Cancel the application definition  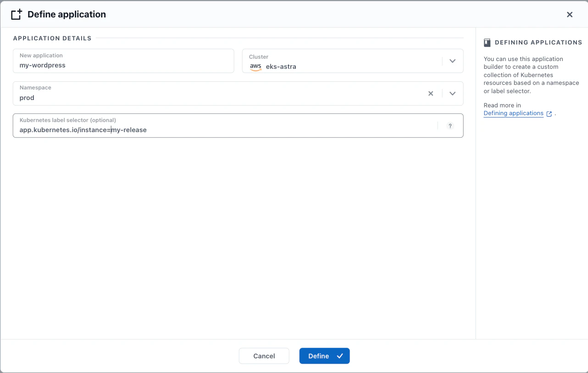point(264,356)
